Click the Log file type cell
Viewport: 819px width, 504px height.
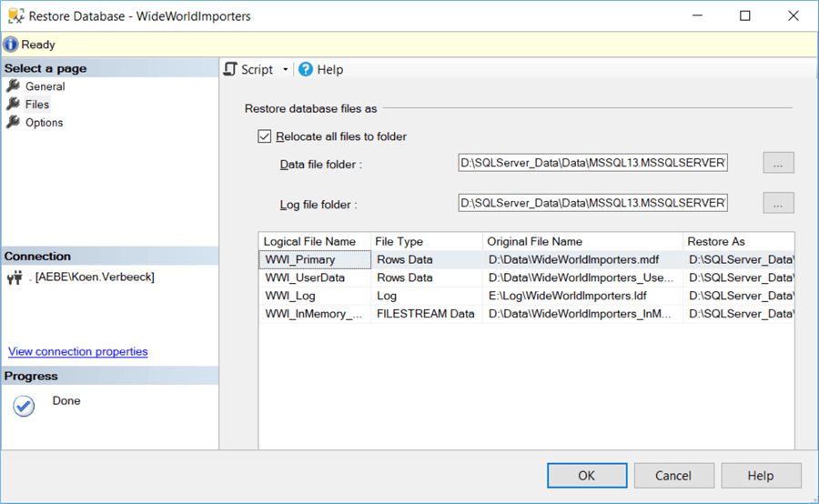point(426,296)
